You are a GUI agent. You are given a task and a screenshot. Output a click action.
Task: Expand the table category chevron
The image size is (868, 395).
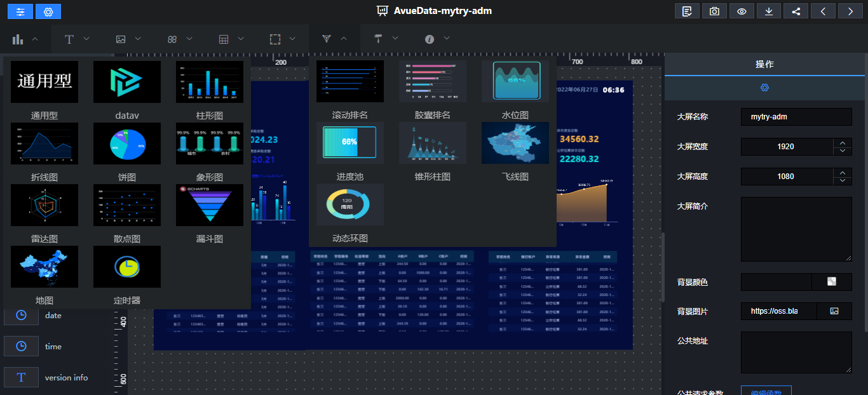tap(241, 39)
